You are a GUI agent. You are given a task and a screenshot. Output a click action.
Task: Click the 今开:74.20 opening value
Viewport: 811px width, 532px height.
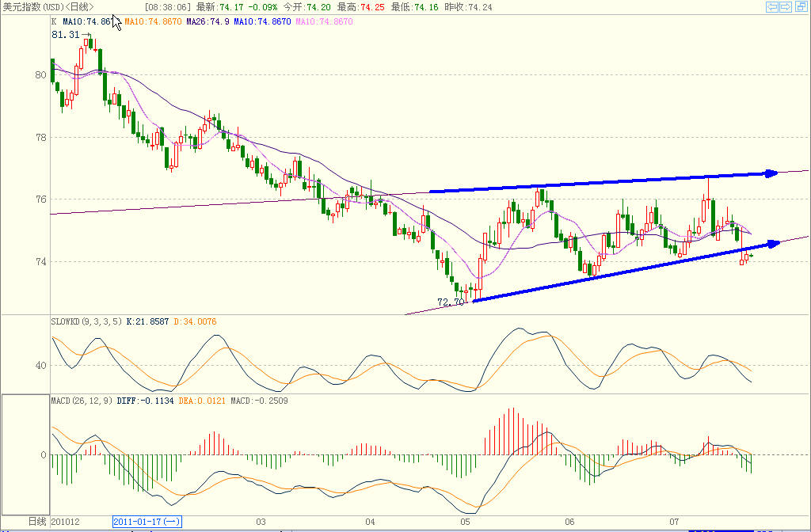point(307,7)
